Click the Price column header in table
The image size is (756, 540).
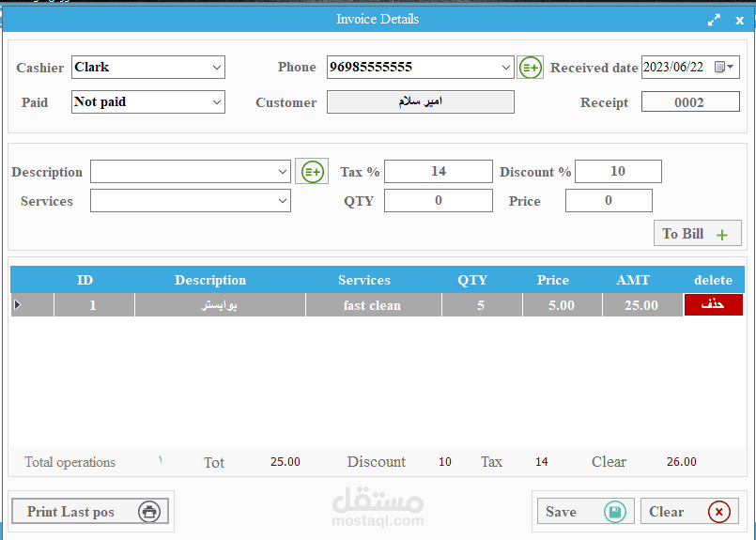coord(553,280)
